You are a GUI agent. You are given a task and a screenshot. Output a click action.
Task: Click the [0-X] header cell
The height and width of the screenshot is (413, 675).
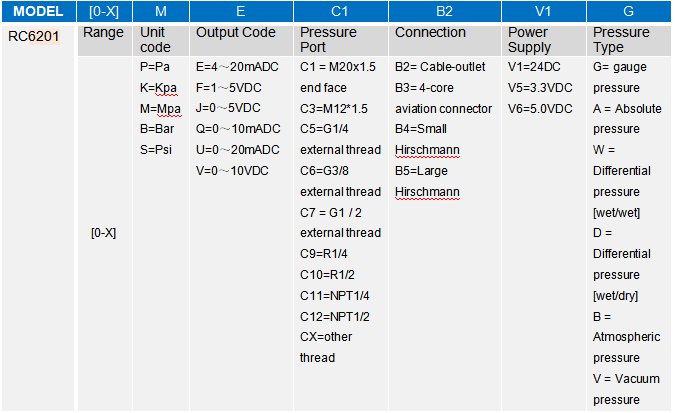click(104, 11)
